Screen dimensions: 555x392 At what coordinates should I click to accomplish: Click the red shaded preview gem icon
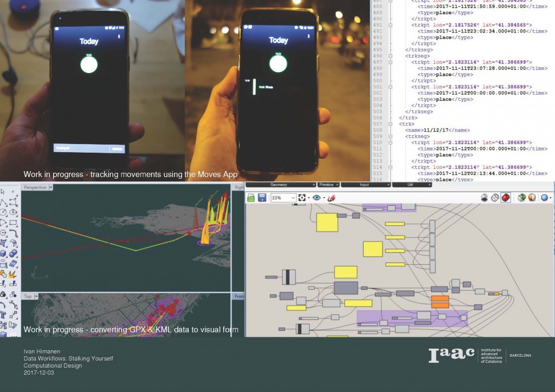click(505, 197)
